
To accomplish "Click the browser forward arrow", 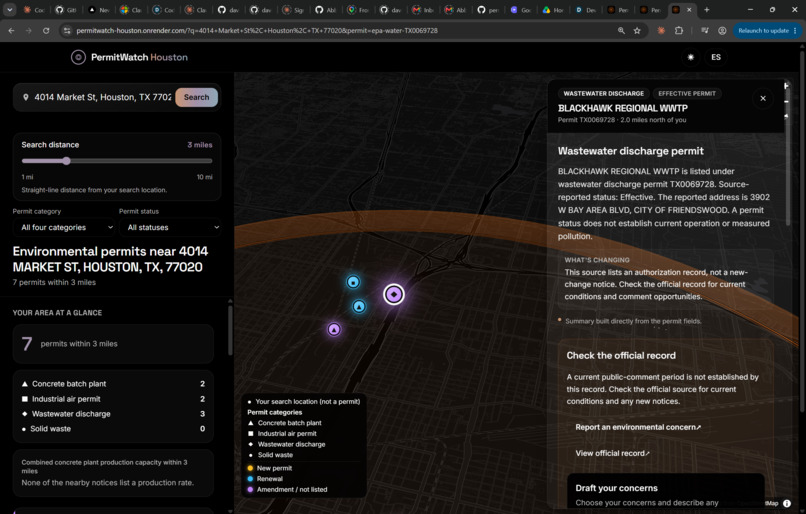I will point(29,31).
